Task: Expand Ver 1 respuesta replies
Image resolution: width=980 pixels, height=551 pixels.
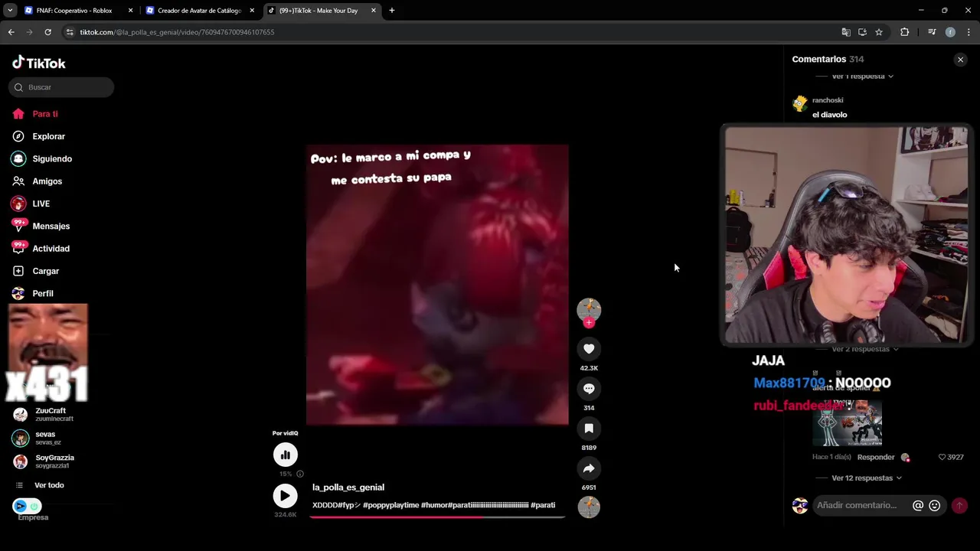Action: click(862, 77)
